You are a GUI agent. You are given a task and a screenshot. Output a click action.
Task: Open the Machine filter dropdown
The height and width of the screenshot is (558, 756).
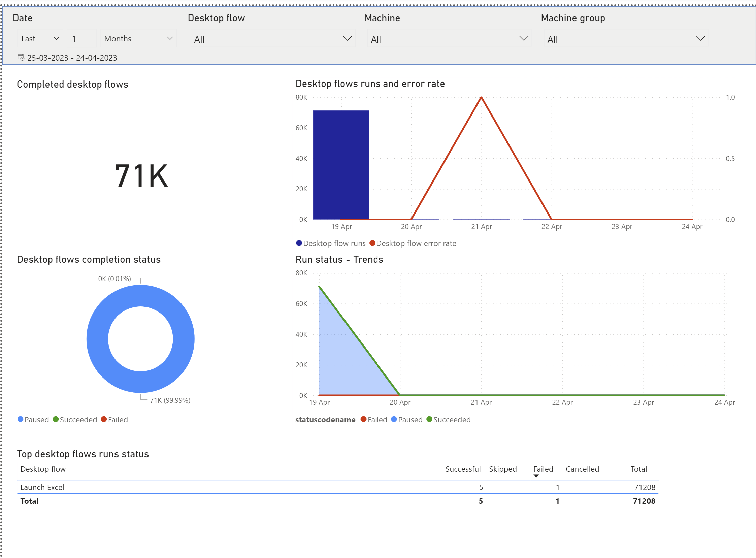pyautogui.click(x=524, y=38)
